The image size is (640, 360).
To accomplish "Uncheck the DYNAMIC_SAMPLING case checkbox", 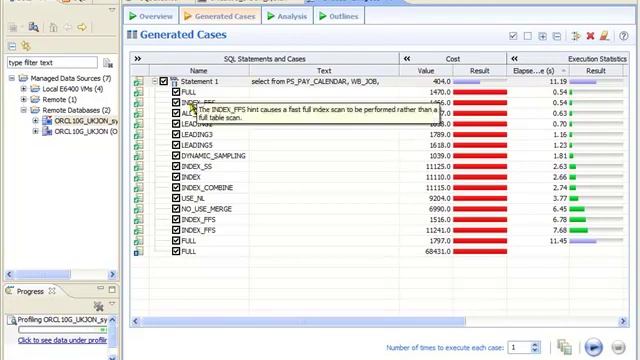I will [176, 156].
